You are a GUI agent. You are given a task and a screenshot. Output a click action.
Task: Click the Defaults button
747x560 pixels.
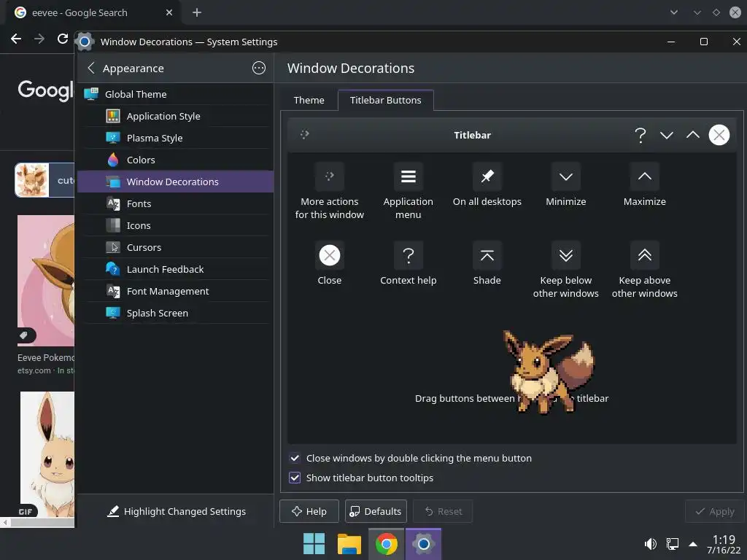376,511
